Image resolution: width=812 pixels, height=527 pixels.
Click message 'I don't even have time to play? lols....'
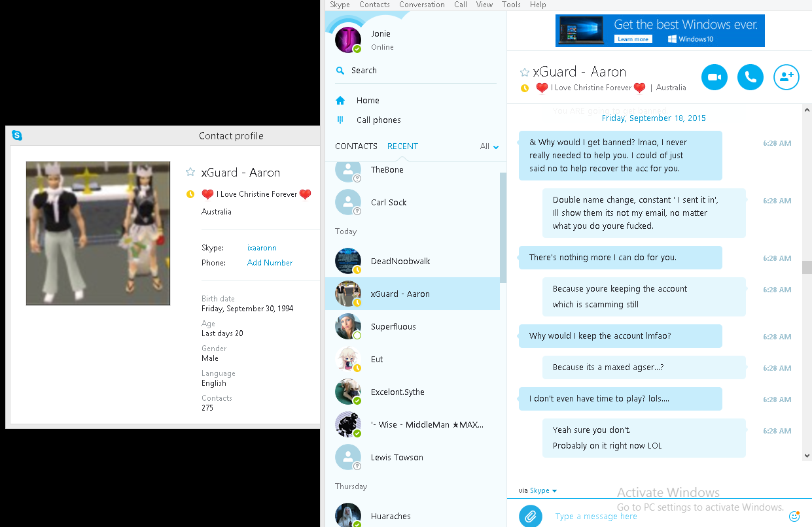(620, 399)
